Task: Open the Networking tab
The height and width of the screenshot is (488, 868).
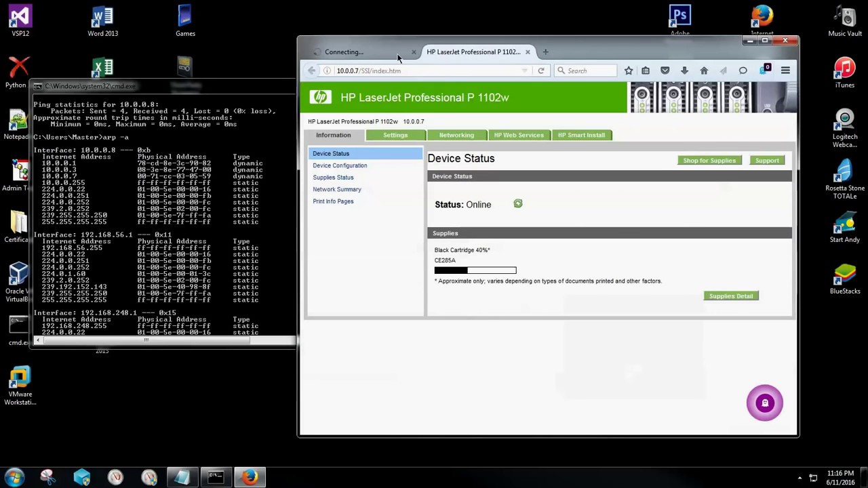Action: tap(456, 135)
